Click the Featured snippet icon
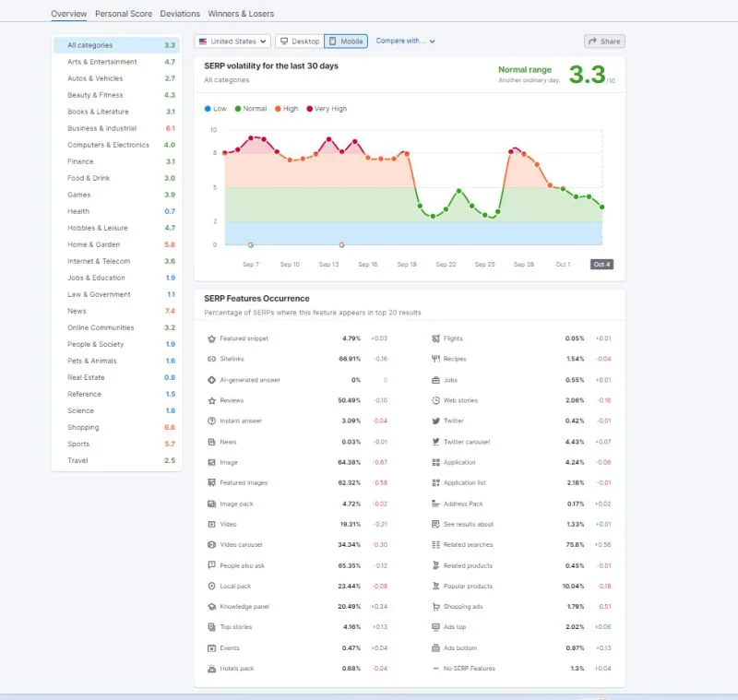Screen dimensions: 738x700 (211, 338)
